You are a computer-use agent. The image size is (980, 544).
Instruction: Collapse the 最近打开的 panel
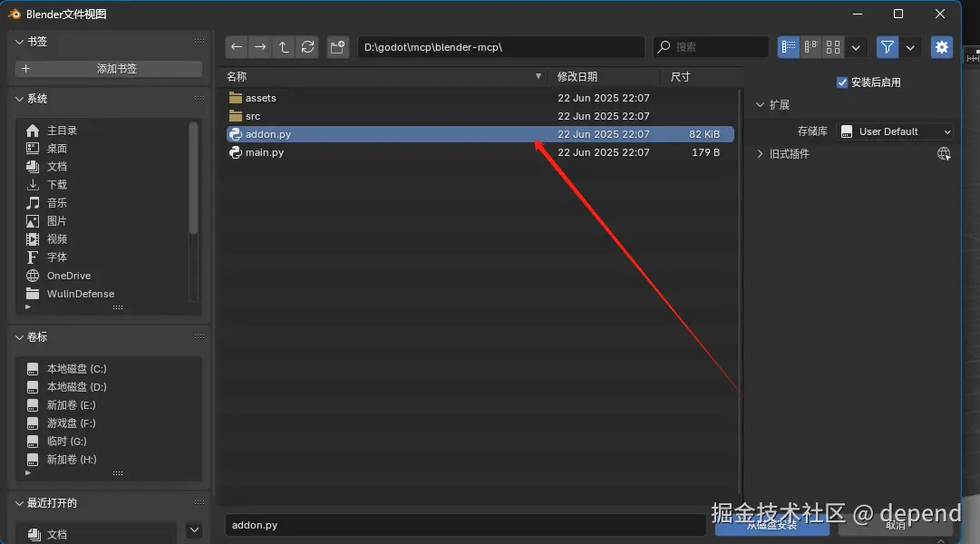coord(19,502)
